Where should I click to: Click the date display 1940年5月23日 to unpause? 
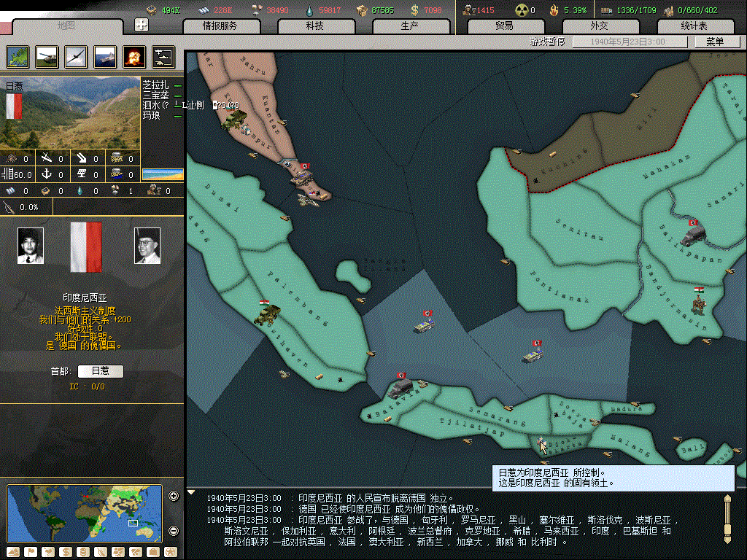pyautogui.click(x=628, y=42)
